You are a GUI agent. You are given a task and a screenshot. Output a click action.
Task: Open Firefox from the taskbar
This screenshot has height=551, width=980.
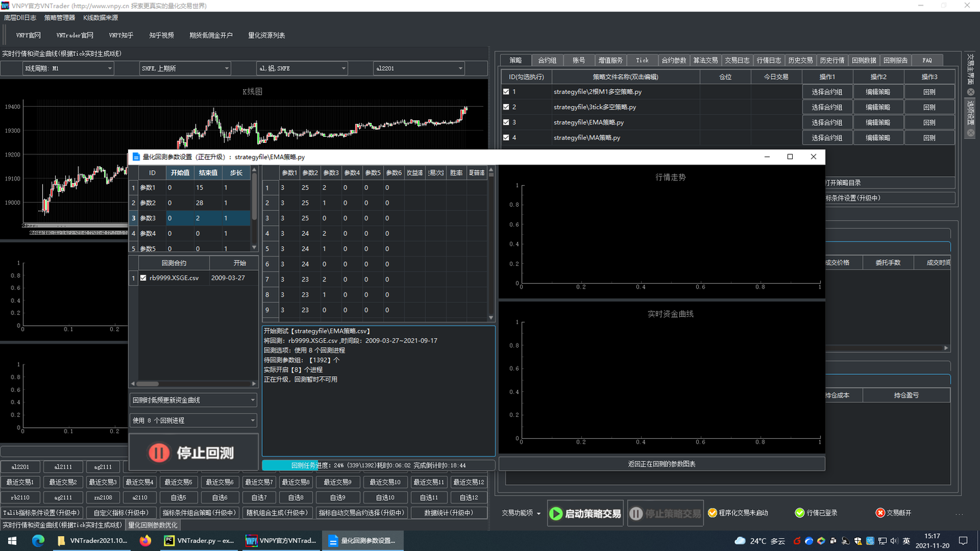pyautogui.click(x=145, y=541)
